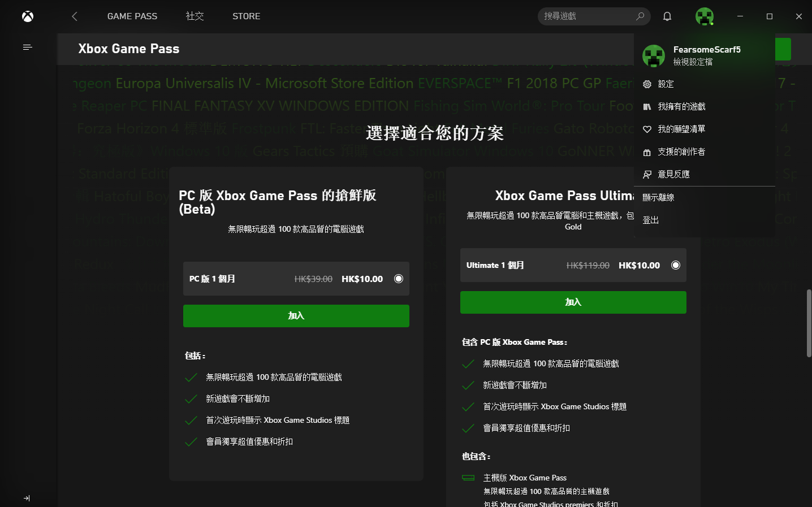
Task: Expand the sidebar hamburger menu
Action: point(27,47)
